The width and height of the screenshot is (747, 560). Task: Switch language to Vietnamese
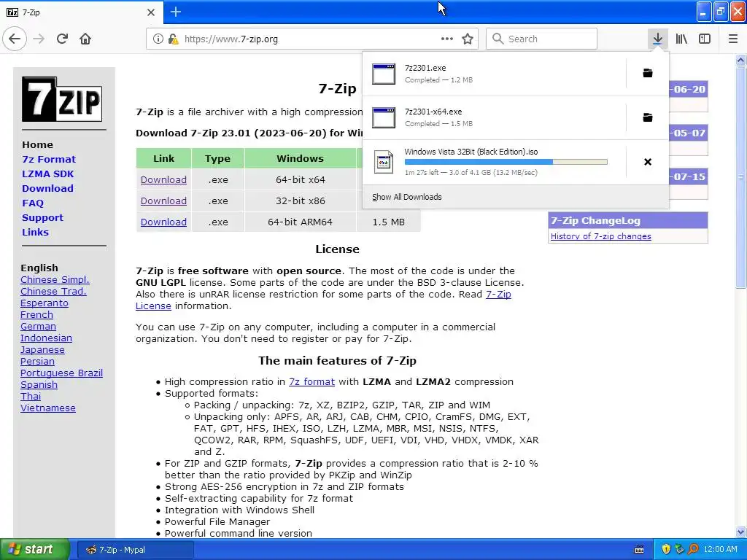[x=47, y=408]
